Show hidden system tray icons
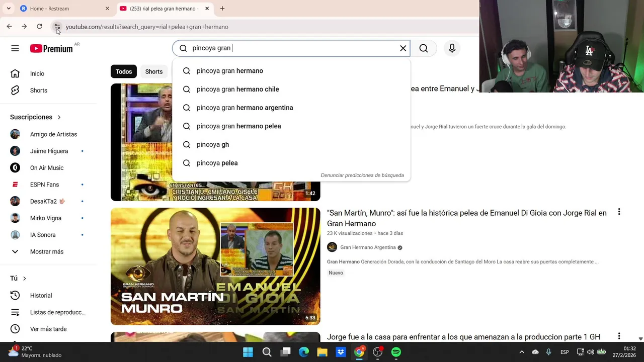The width and height of the screenshot is (644, 362). pyautogui.click(x=522, y=352)
